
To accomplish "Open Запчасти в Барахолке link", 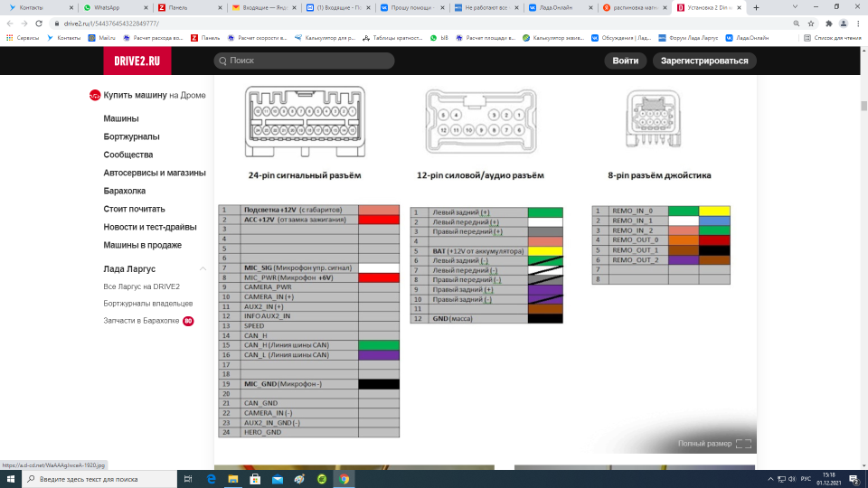I will click(142, 321).
